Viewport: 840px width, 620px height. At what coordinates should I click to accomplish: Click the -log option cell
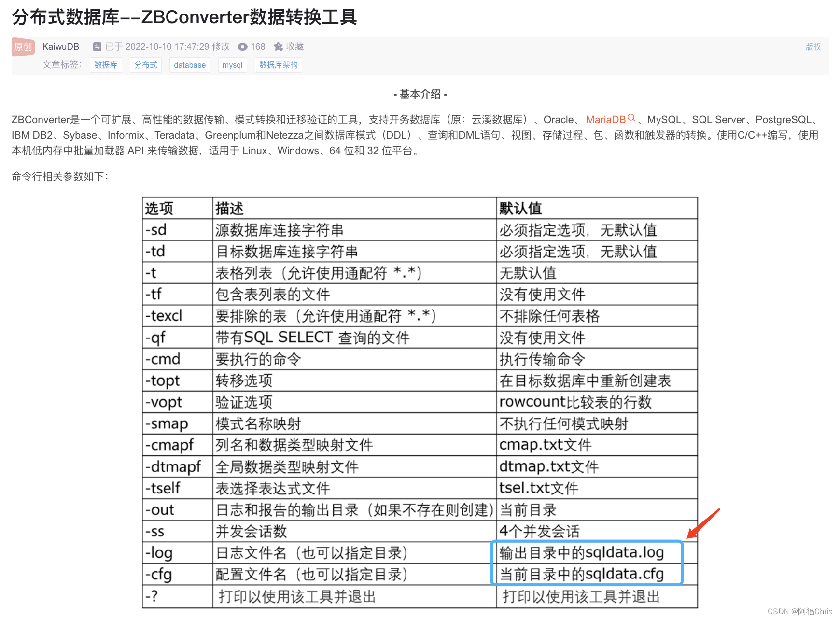pos(178,552)
